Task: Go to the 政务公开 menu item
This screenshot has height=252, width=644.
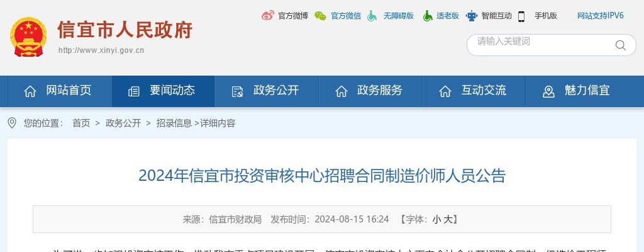Action: point(267,91)
